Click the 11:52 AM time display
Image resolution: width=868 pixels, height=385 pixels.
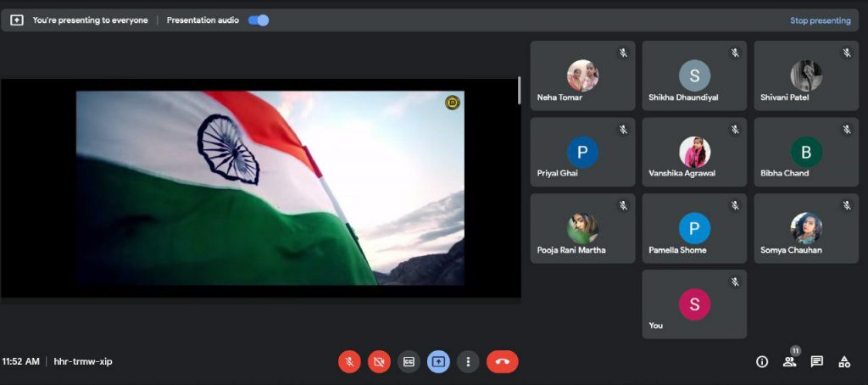click(20, 362)
